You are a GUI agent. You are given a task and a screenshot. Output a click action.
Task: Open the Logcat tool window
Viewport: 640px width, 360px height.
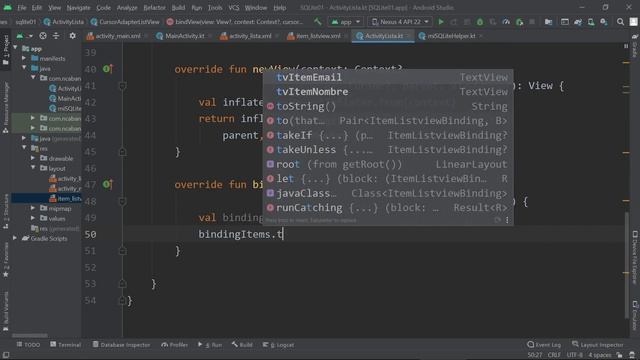[278, 345]
